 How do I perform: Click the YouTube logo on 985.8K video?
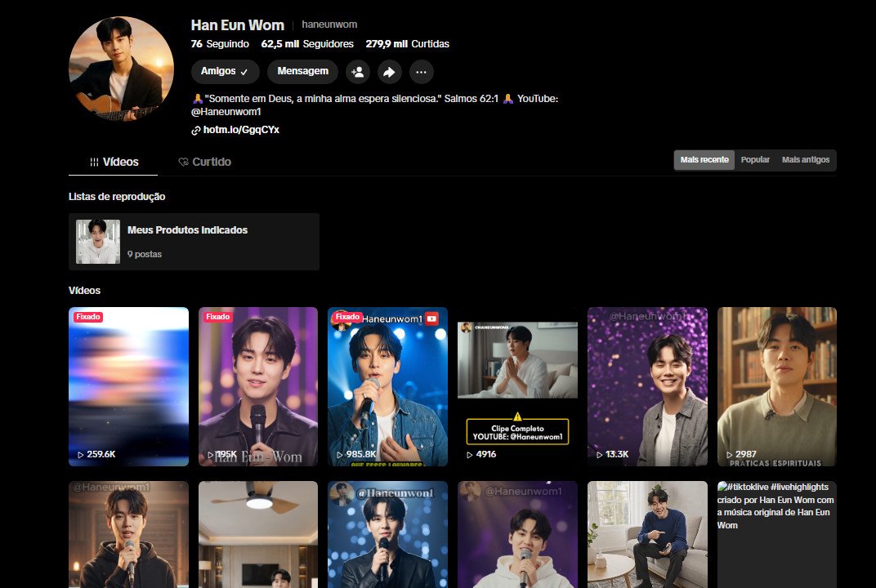(431, 318)
